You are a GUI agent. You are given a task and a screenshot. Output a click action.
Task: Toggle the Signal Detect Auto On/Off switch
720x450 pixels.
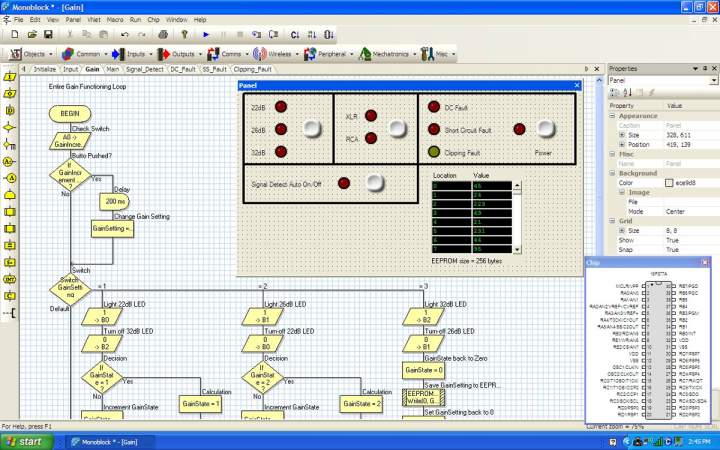[376, 182]
